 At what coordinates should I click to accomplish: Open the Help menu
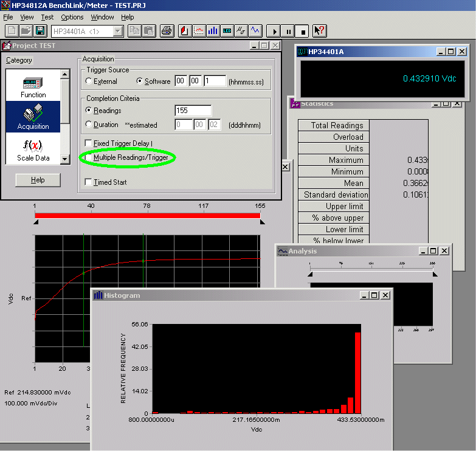pyautogui.click(x=127, y=17)
